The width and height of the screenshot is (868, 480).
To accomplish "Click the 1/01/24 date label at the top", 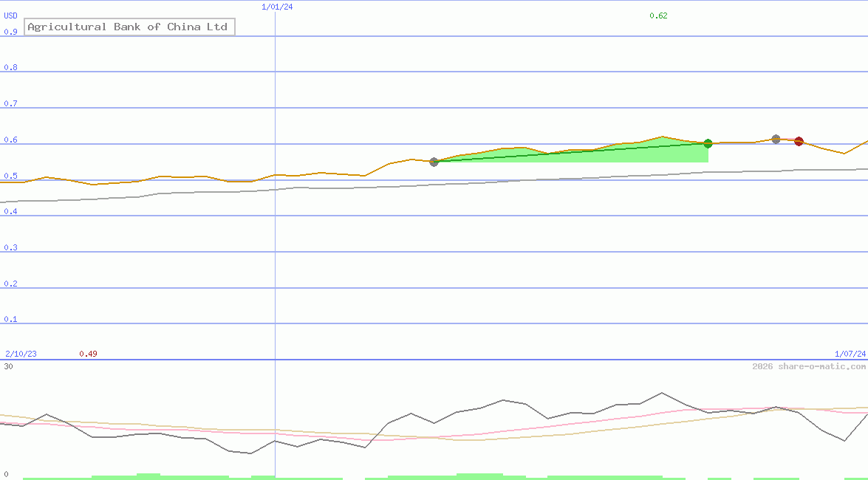I will click(277, 7).
